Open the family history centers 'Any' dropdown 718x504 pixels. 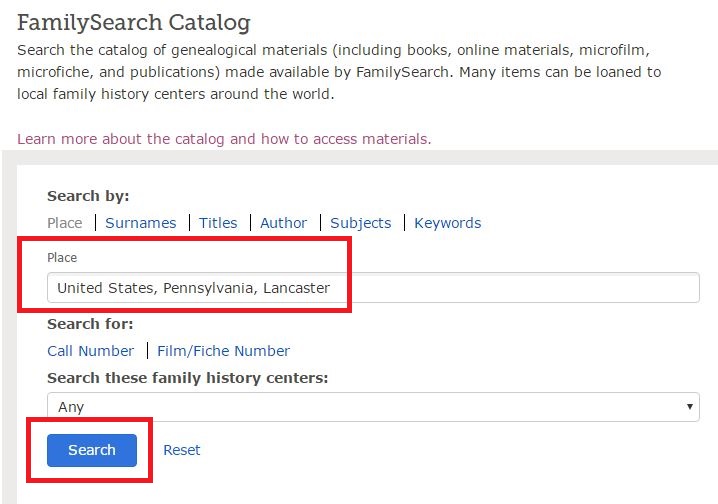[x=372, y=407]
